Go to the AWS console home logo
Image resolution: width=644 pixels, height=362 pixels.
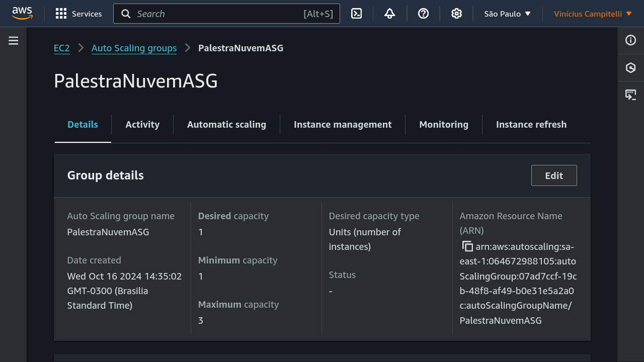coord(22,14)
